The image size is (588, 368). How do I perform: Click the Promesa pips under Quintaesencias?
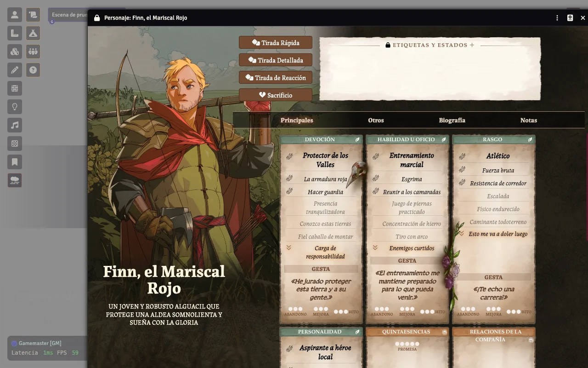[x=407, y=344]
